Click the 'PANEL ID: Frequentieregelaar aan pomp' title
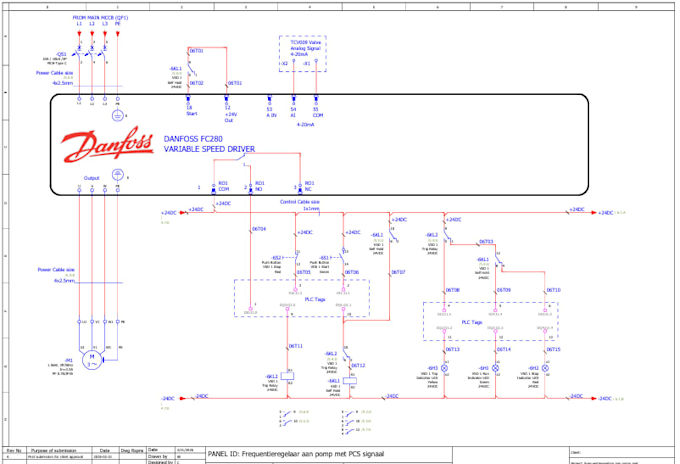The height and width of the screenshot is (464, 680). click(x=296, y=454)
